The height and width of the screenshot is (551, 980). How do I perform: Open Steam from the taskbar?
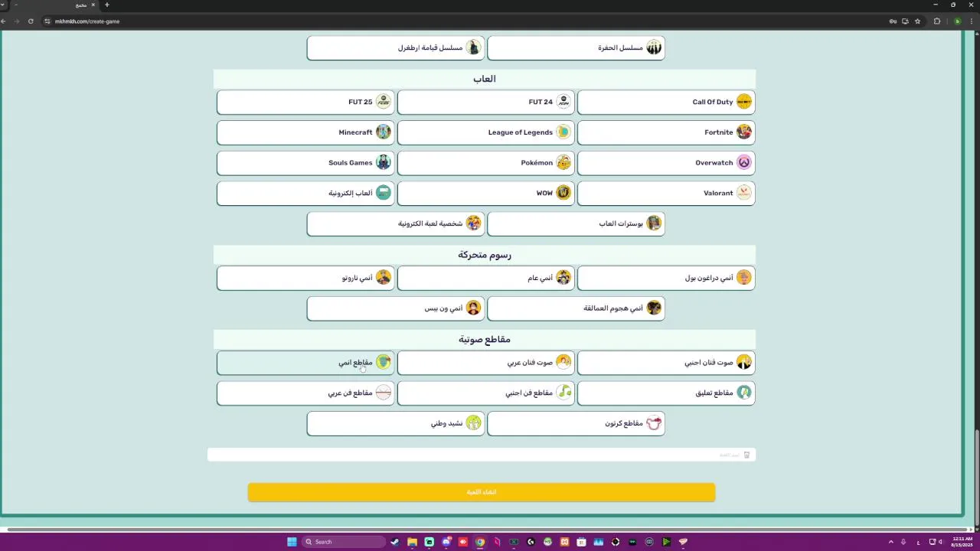click(395, 542)
